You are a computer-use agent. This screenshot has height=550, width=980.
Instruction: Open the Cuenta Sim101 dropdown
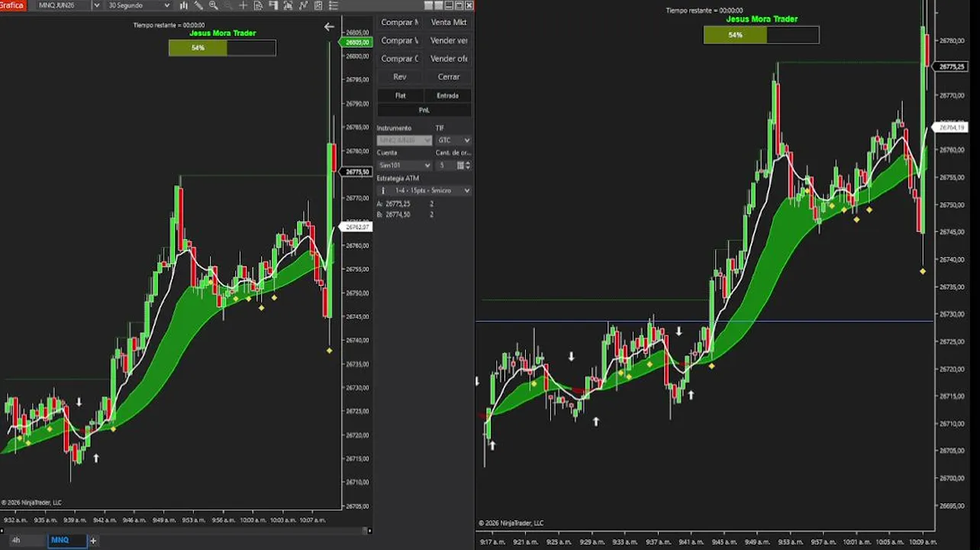405,165
